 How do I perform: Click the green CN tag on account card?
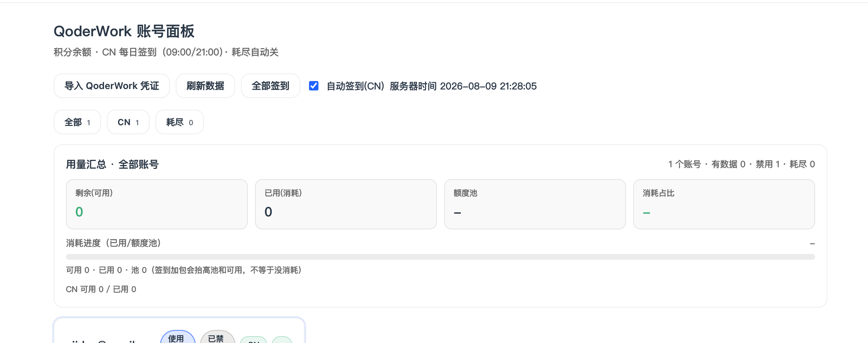click(254, 340)
